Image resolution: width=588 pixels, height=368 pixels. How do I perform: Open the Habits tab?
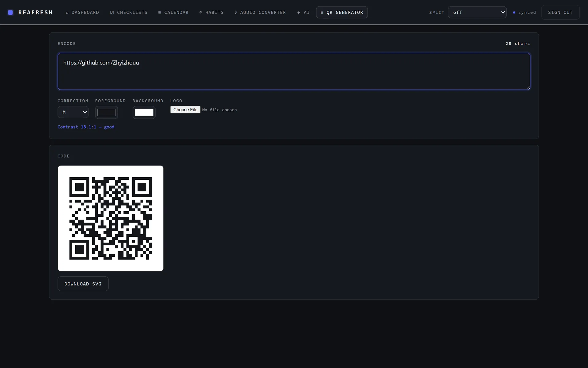pos(211,12)
